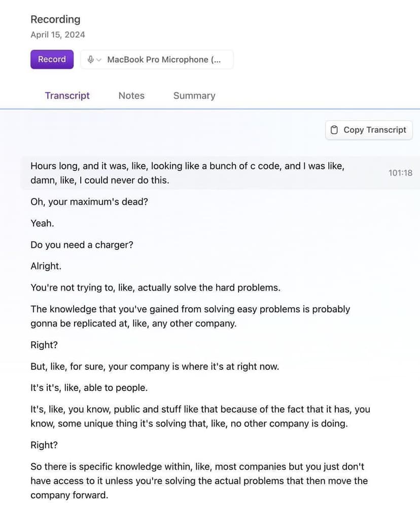
Task: Switch to the Transcript tab
Action: point(67,96)
